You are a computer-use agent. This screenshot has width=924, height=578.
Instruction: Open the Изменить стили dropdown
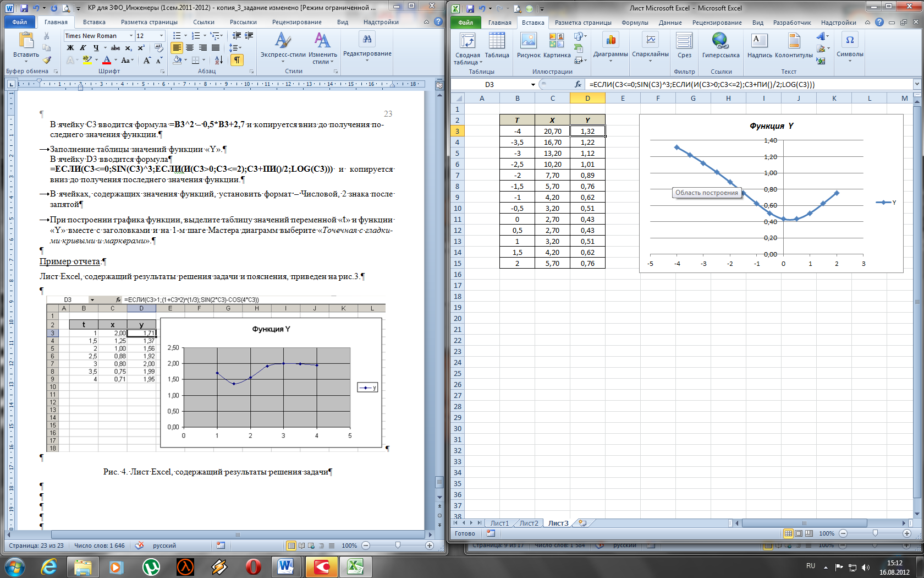click(322, 47)
